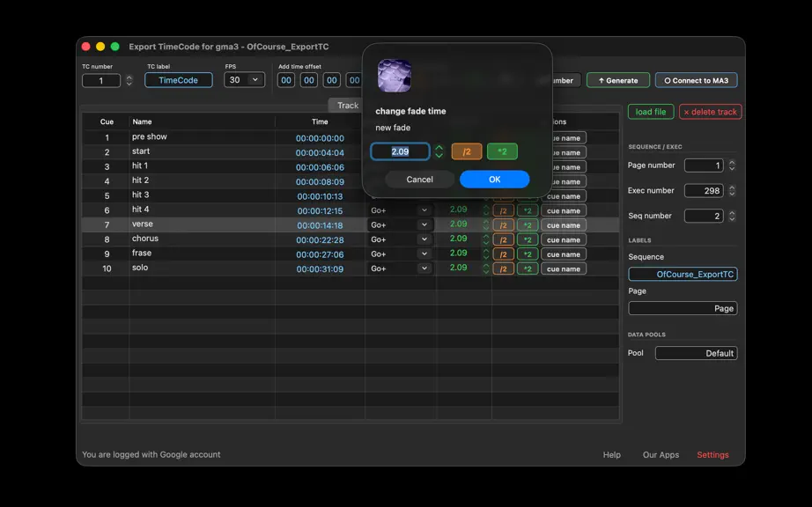
Task: Confirm fade change with OK
Action: pos(495,179)
